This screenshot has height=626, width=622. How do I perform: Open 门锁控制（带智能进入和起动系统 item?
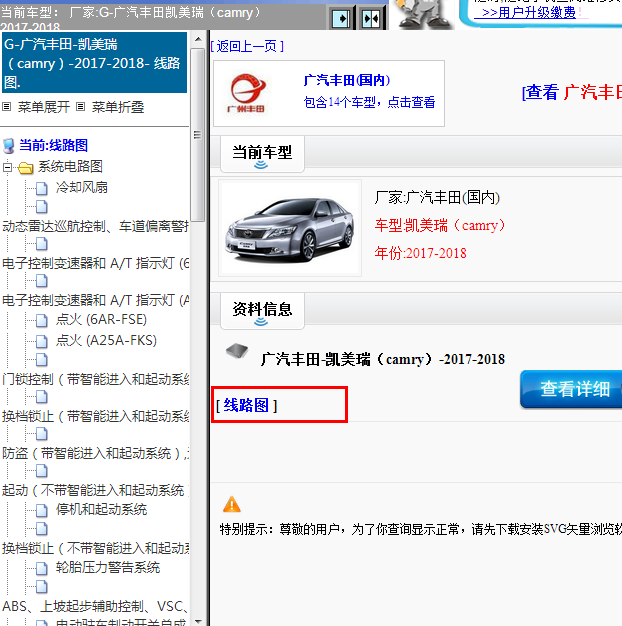pos(95,379)
